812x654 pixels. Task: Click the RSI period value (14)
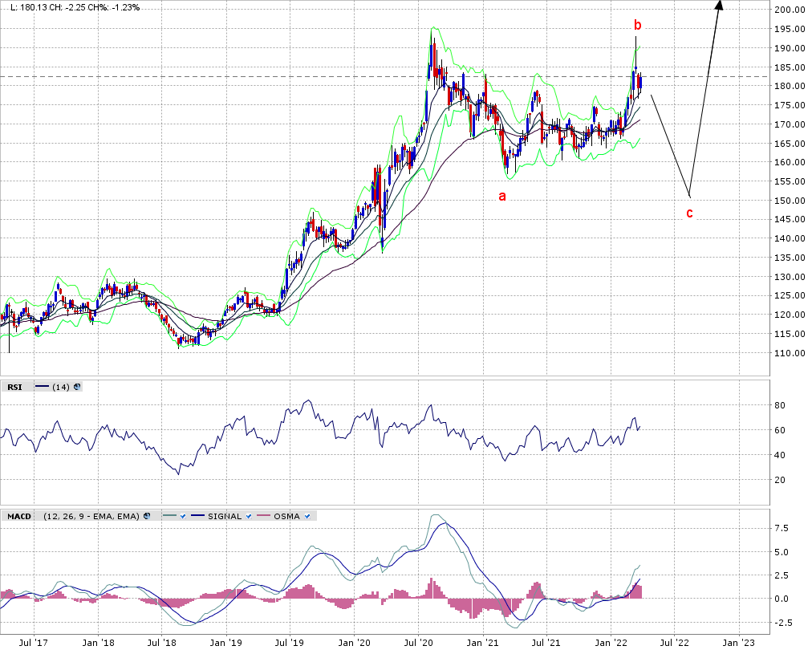[x=61, y=387]
